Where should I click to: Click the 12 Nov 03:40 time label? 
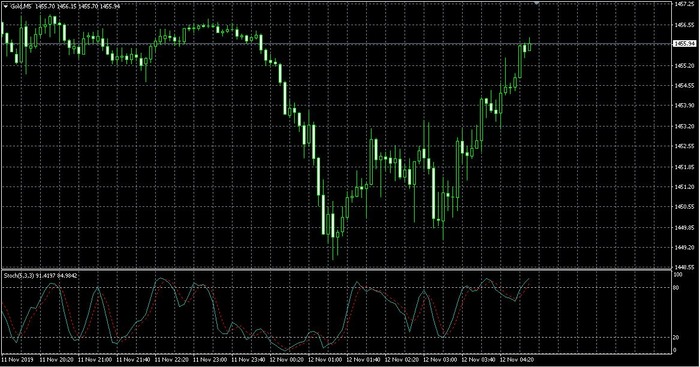[x=479, y=359]
